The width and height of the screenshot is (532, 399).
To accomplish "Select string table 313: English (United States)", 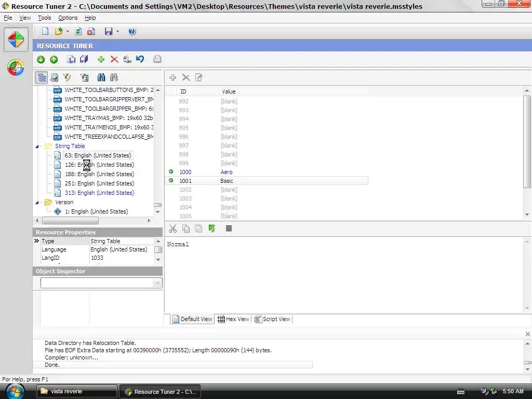I will [99, 193].
